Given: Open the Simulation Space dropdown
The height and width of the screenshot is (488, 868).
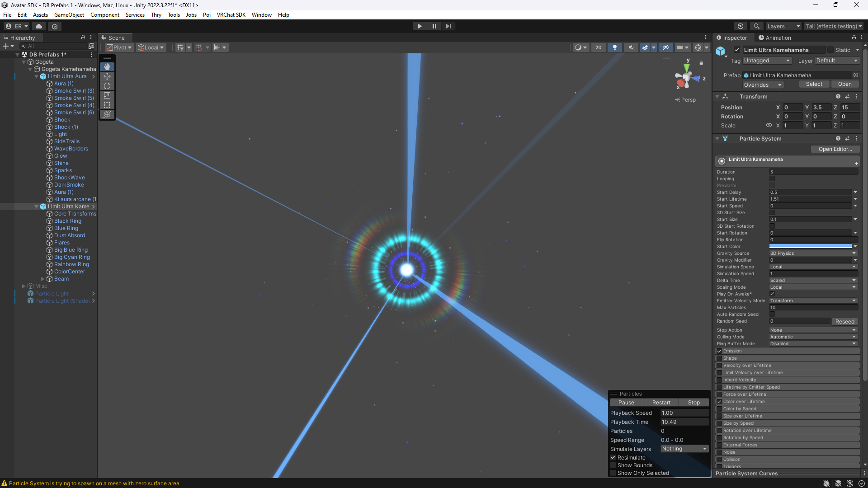Looking at the screenshot, I should pos(813,267).
